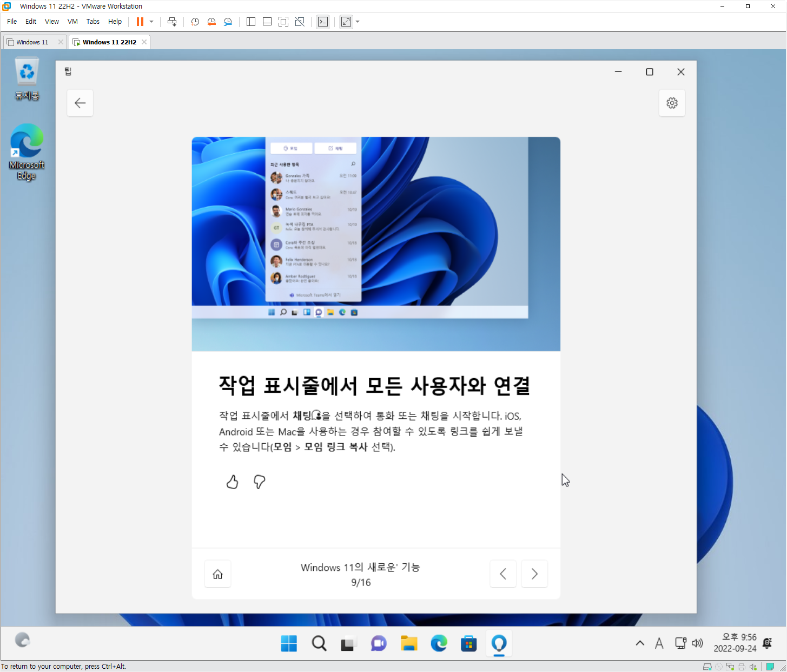787x672 pixels.
Task: Open the View menu
Action: tap(52, 22)
